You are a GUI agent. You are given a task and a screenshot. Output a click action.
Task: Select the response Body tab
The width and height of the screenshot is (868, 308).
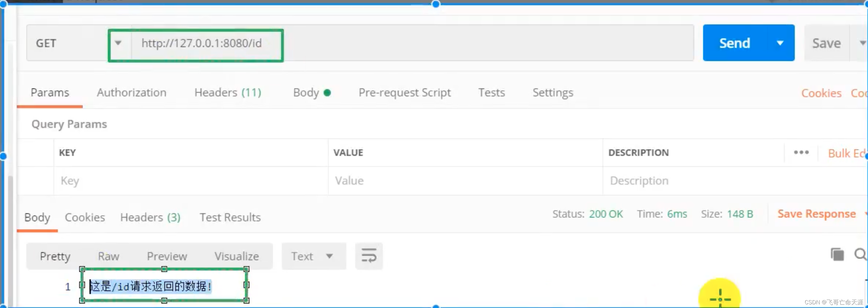[37, 218]
